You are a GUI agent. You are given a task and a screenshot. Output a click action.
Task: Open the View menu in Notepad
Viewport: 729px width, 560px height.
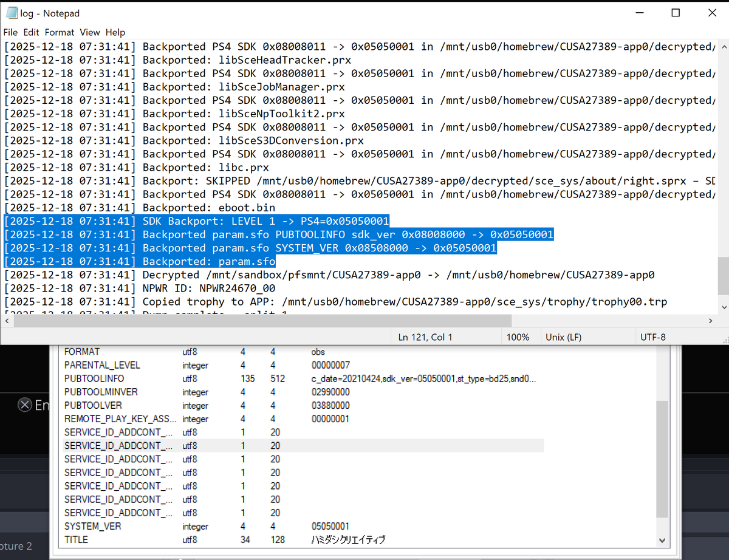[90, 32]
